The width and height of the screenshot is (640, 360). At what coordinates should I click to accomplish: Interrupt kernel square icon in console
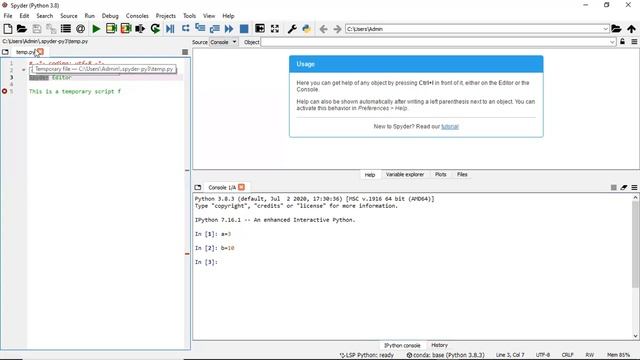tap(613, 187)
